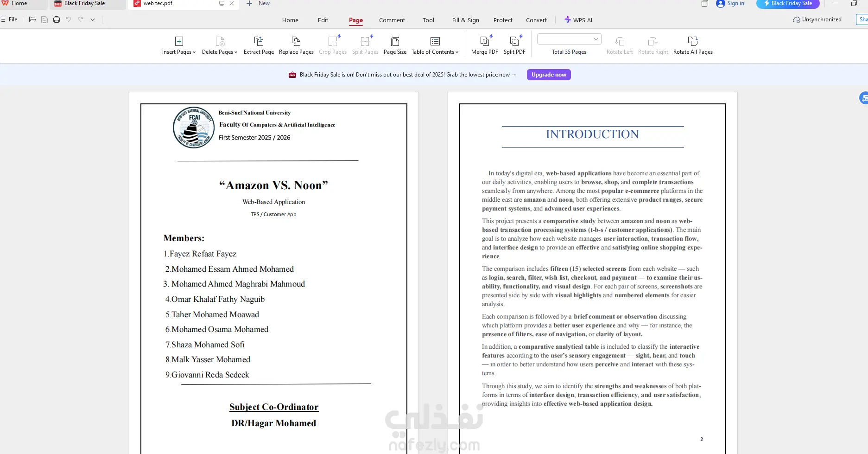This screenshot has height=454, width=868.
Task: Click 'Subject Co-Ordinator' heading
Action: point(274,407)
